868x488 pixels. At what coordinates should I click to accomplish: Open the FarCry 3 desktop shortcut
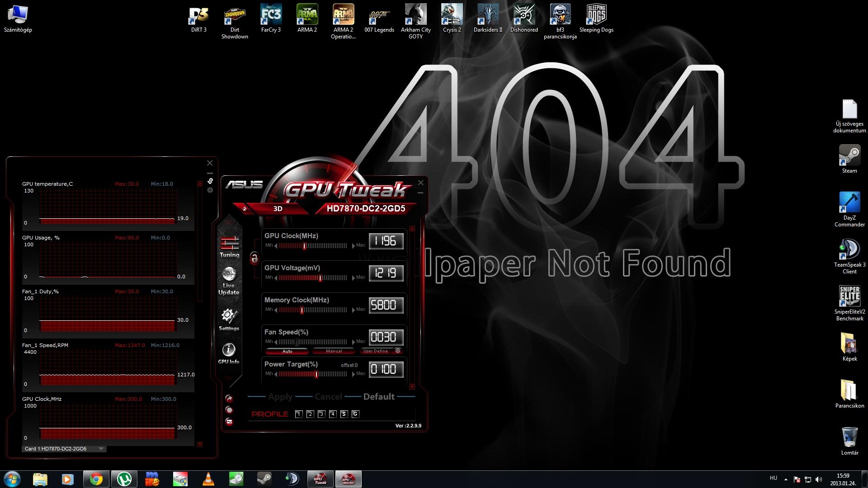coord(271,19)
